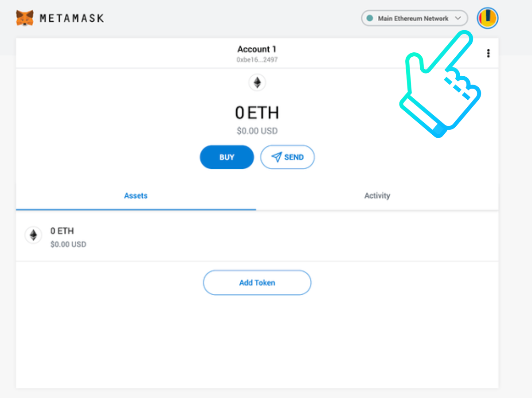The image size is (532, 398).
Task: Click the Send button
Action: pos(287,157)
